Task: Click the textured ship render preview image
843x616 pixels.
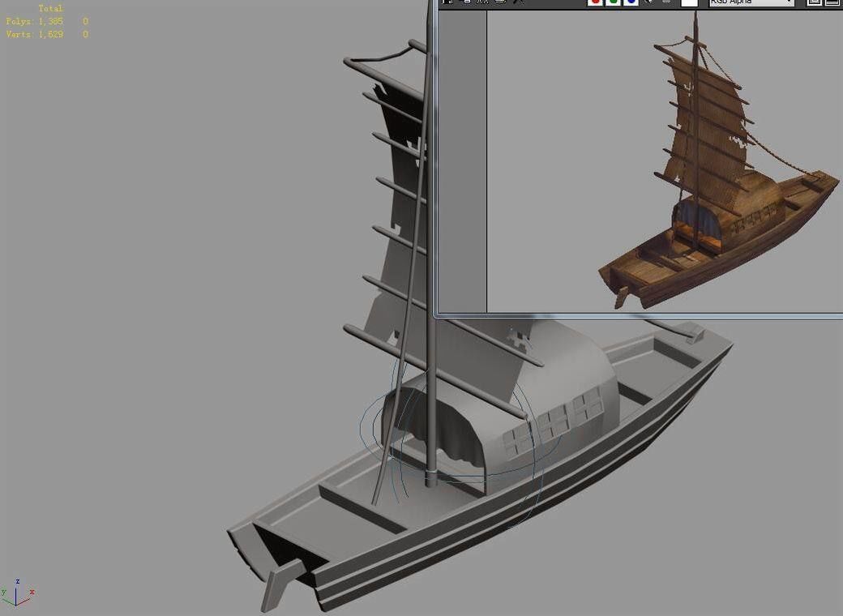Action: (x=718, y=161)
